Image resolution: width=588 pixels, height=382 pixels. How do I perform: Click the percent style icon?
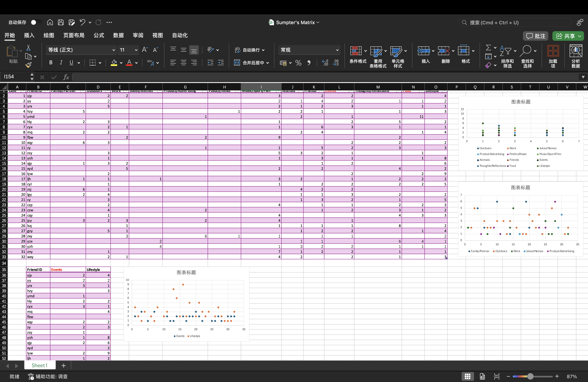(298, 63)
